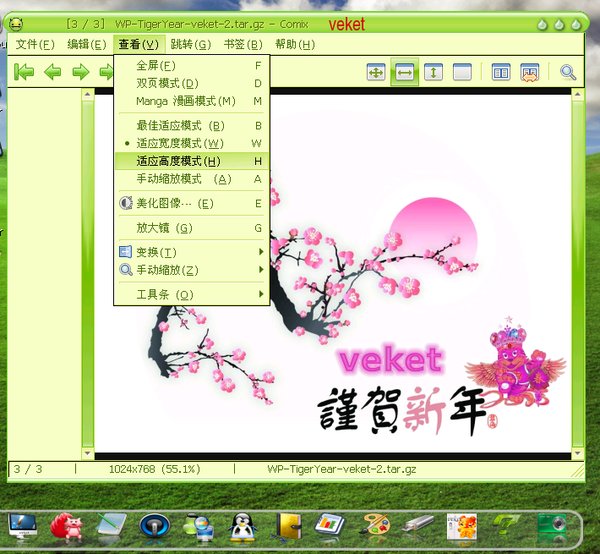Select 最佳适应模式(B) radio menu entry

[x=192, y=125]
